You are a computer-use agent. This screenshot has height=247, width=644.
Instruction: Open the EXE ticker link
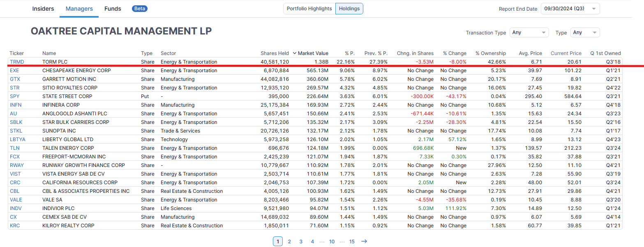tap(14, 71)
